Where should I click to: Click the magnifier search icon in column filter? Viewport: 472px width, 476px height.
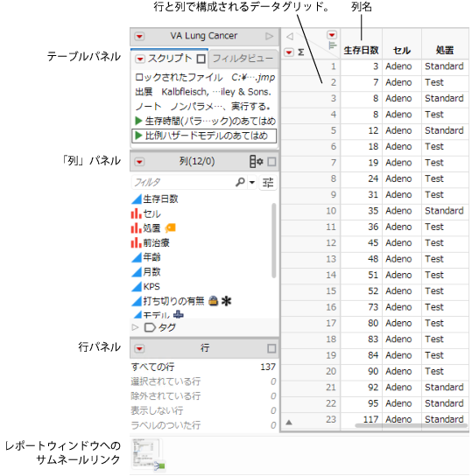[240, 182]
